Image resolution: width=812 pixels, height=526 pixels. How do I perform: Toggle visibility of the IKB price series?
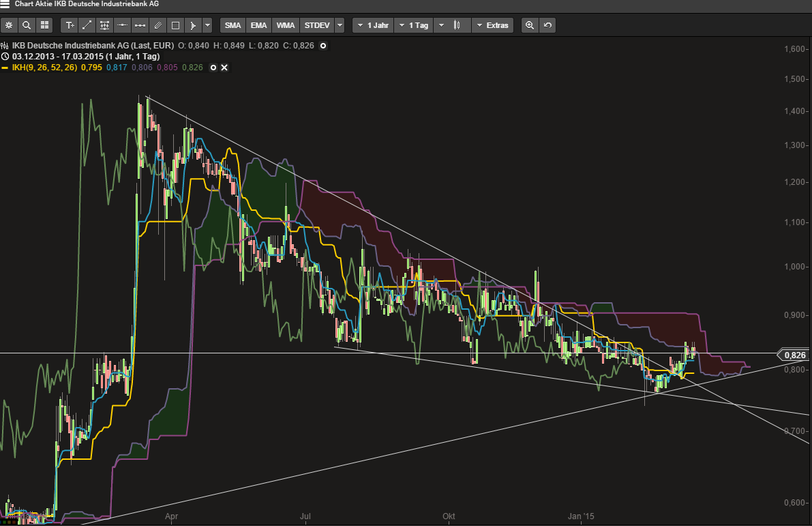(323, 45)
